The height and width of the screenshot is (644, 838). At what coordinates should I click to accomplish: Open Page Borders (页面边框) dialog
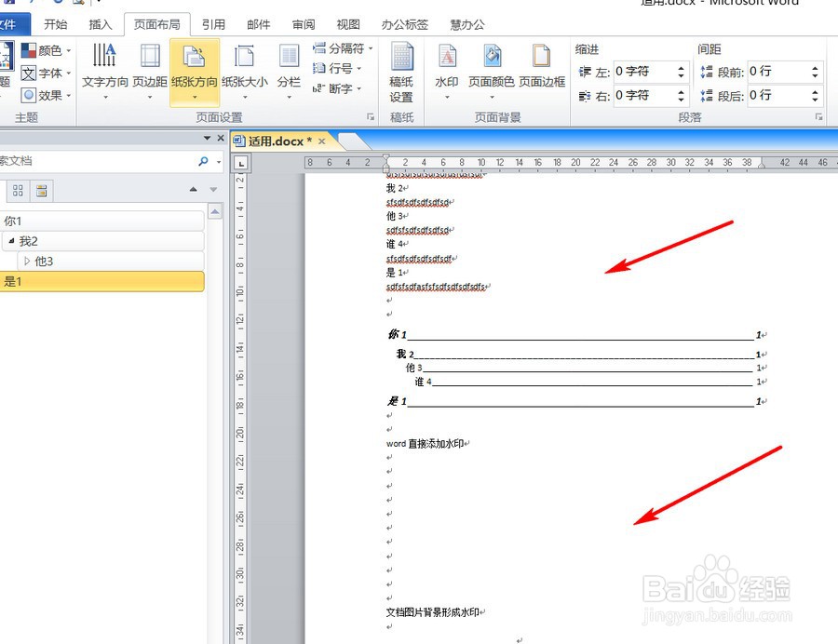542,66
